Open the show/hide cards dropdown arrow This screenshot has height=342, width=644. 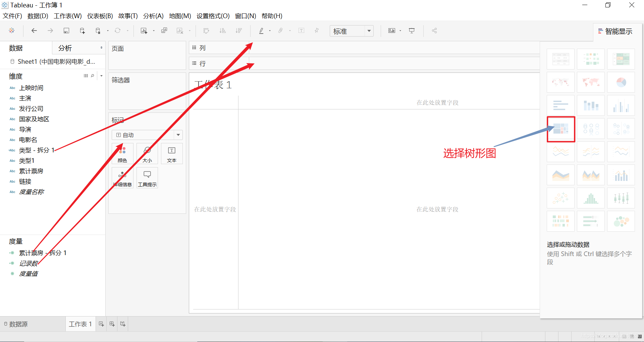[400, 31]
